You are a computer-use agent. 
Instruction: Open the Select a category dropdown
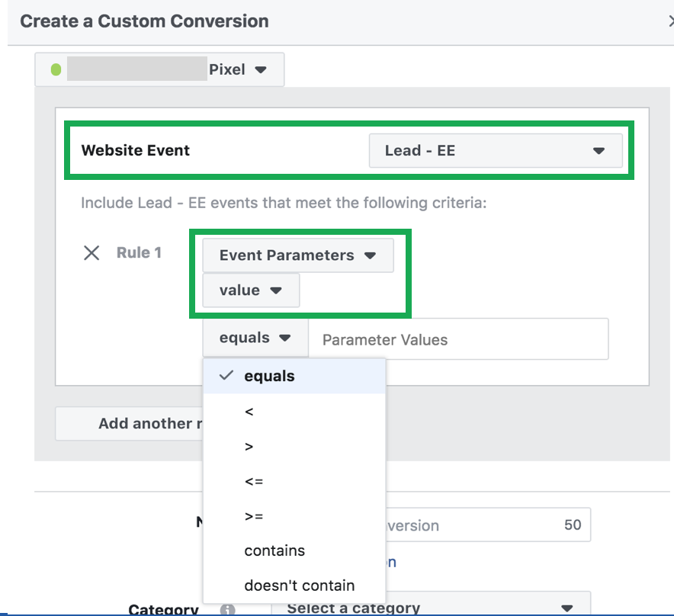pos(430,608)
